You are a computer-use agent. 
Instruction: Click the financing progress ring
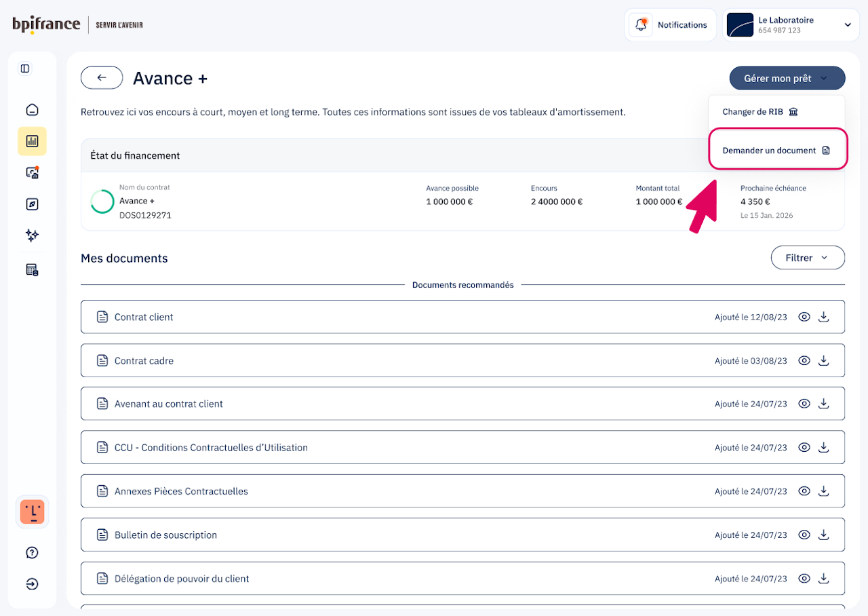[102, 201]
